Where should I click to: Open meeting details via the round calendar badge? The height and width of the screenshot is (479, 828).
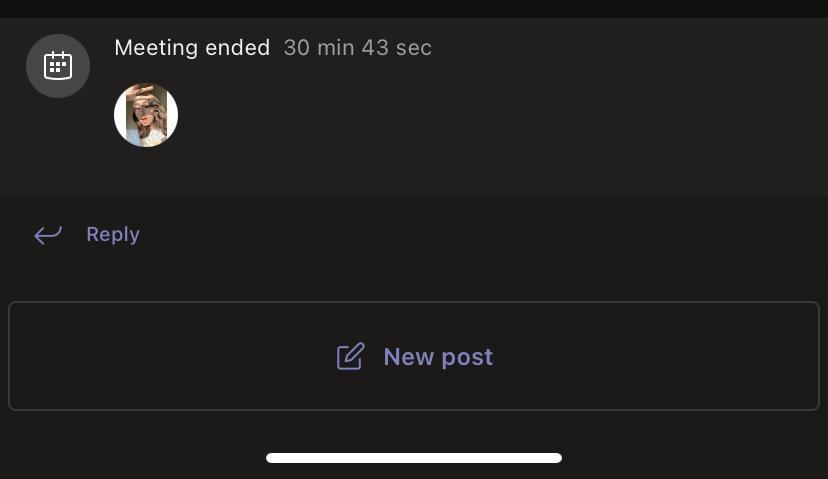[x=58, y=66]
